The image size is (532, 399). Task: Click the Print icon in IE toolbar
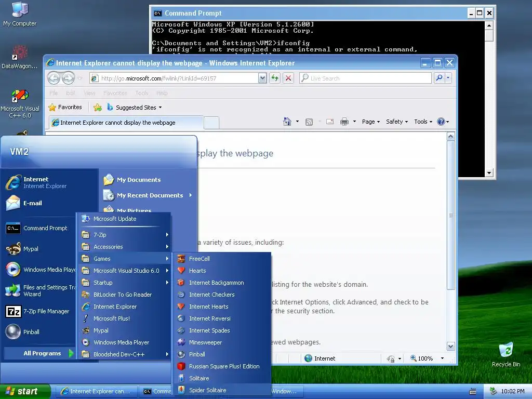pyautogui.click(x=344, y=122)
